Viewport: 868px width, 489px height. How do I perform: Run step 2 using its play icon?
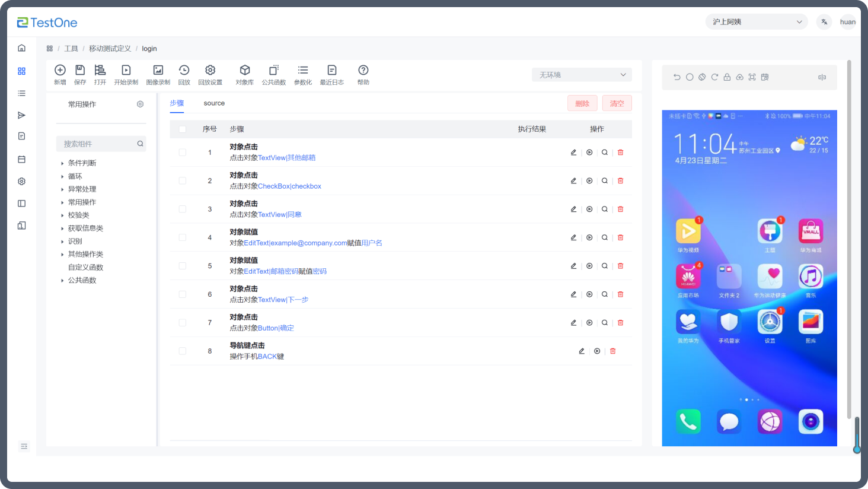point(589,181)
